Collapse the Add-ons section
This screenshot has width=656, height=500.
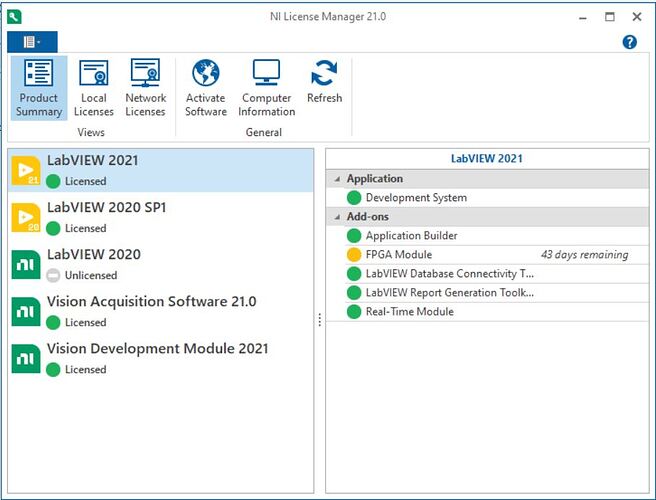click(337, 217)
